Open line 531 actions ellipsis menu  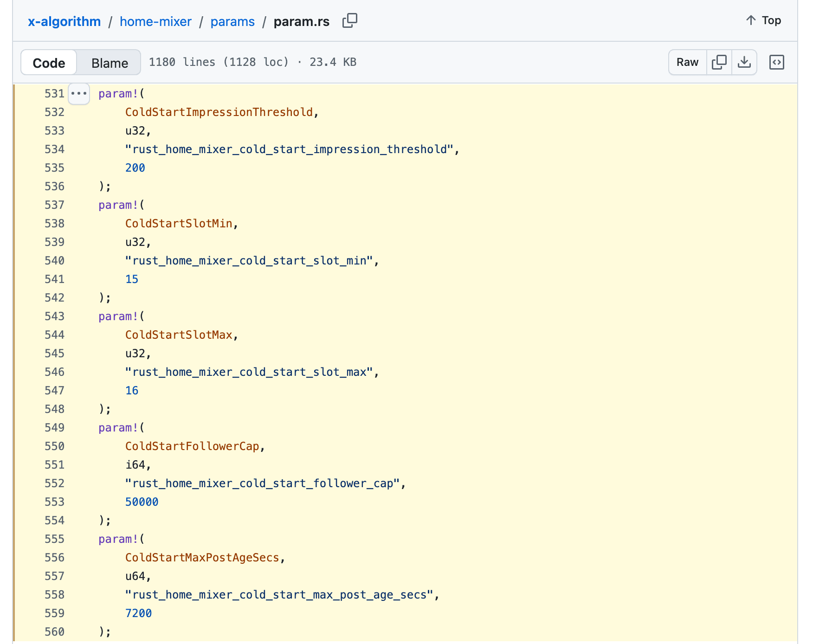click(79, 94)
